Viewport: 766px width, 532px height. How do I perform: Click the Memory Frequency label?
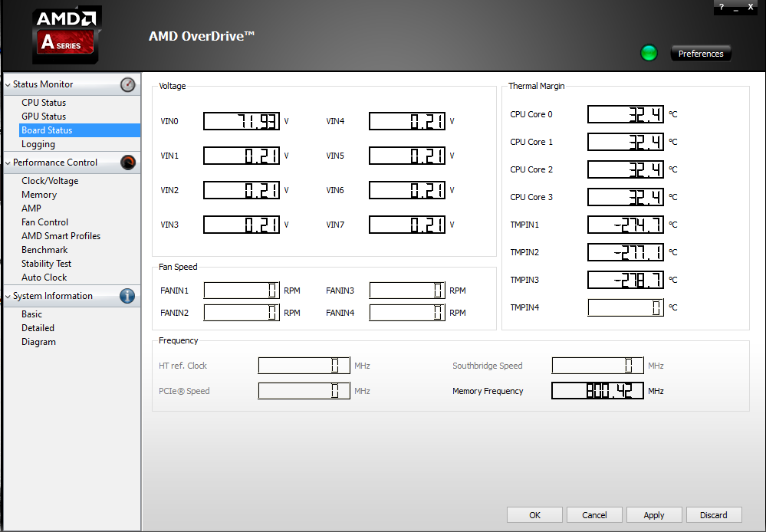pyautogui.click(x=488, y=391)
